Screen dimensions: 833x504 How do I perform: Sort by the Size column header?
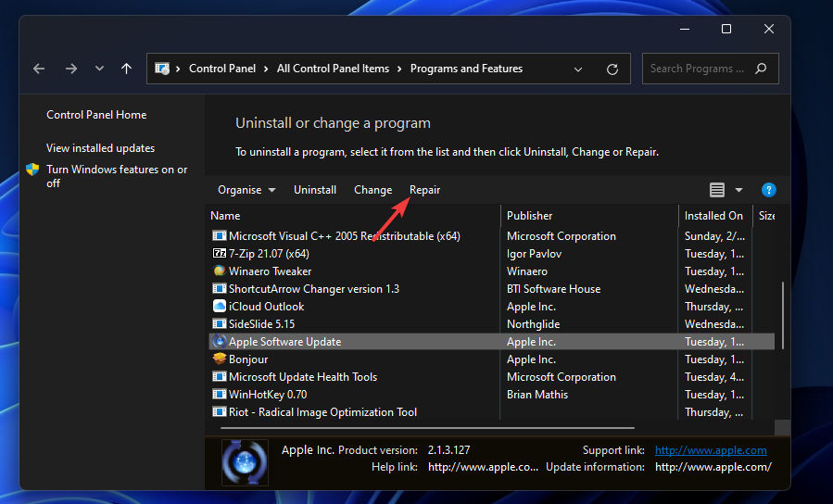click(766, 216)
